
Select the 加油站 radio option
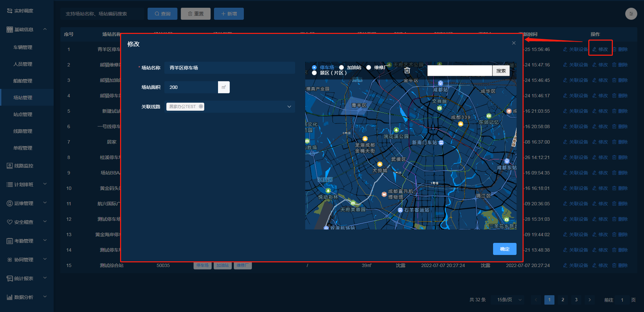tap(341, 67)
